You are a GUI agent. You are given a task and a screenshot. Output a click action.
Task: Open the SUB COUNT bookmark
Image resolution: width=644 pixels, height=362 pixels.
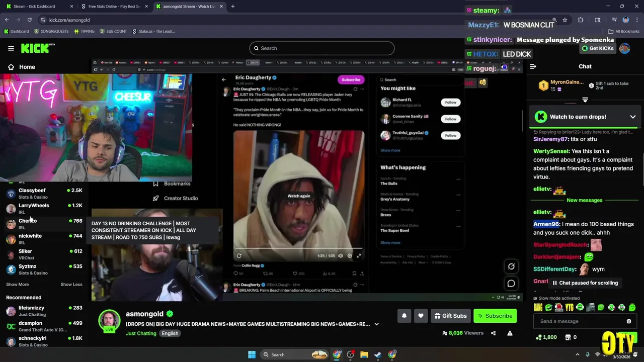point(113,31)
